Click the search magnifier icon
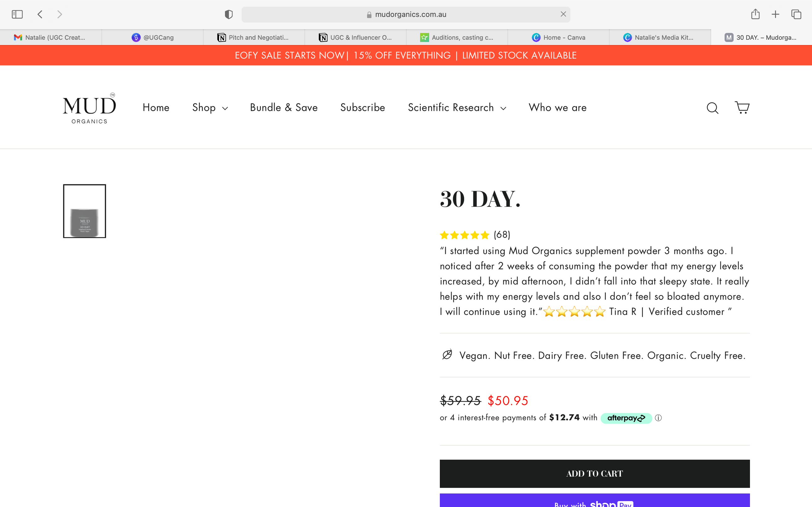 pyautogui.click(x=712, y=108)
